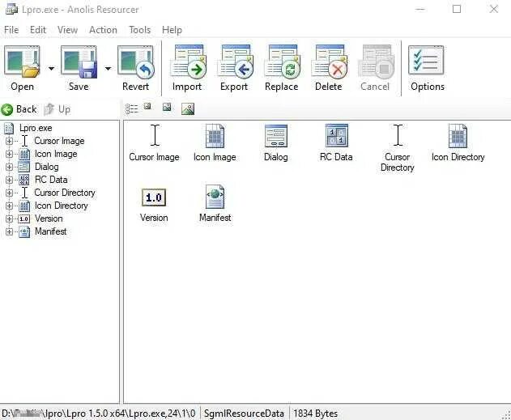Viewport: 511px width, 420px height.
Task: Click the Up navigation button
Action: click(x=57, y=109)
